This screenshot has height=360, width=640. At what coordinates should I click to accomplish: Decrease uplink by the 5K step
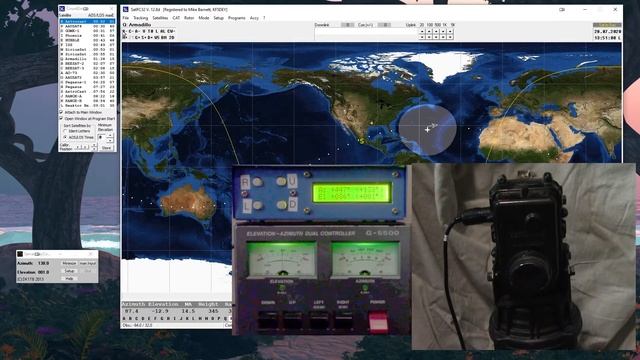(450, 37)
